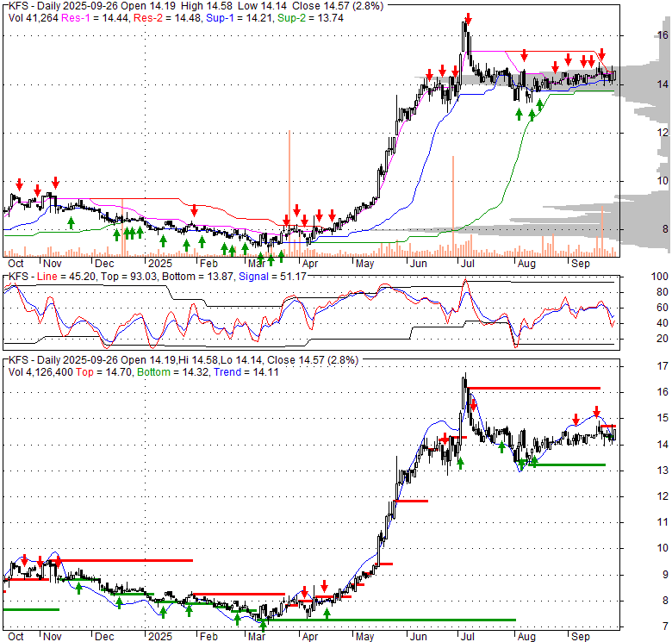Click the red sell arrow above July peak, top chart
Viewport: 672px width, 642px height.
469,18
